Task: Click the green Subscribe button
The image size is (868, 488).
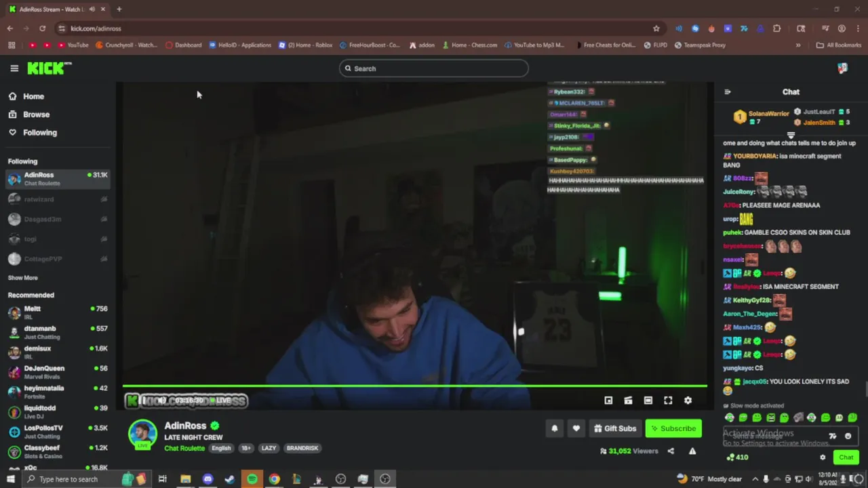Action: (x=673, y=428)
